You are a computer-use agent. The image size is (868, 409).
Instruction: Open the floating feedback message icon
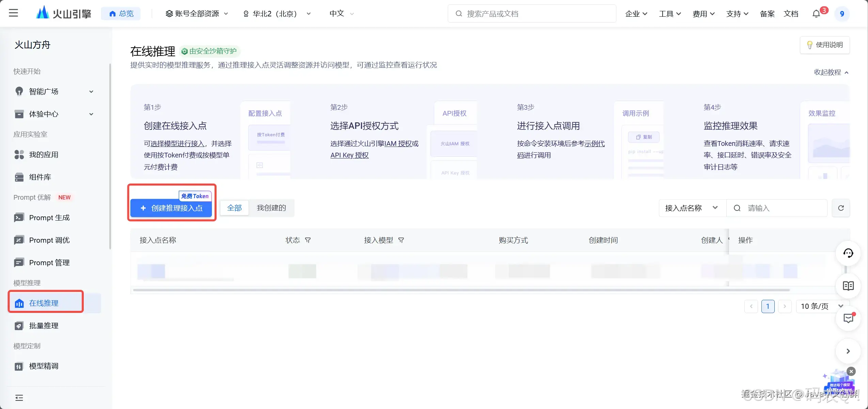tap(848, 318)
